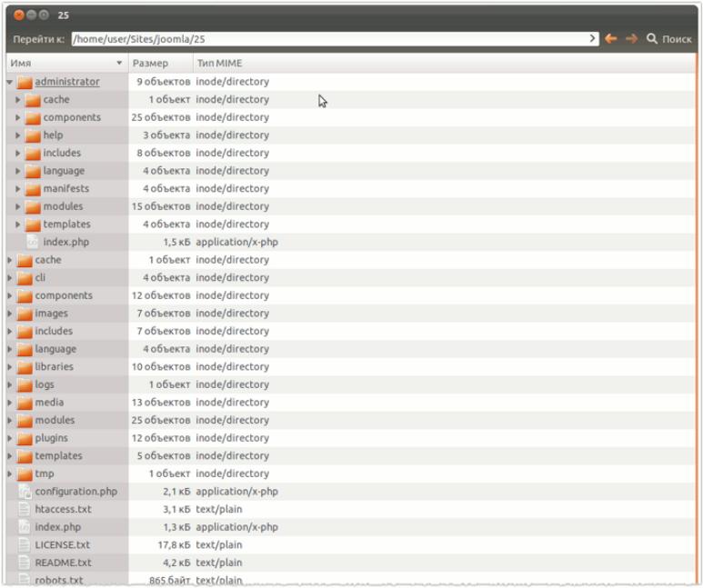Expand the 4 объекта templates subfolder in administrator
The width and height of the screenshot is (703, 588).
pyautogui.click(x=17, y=224)
